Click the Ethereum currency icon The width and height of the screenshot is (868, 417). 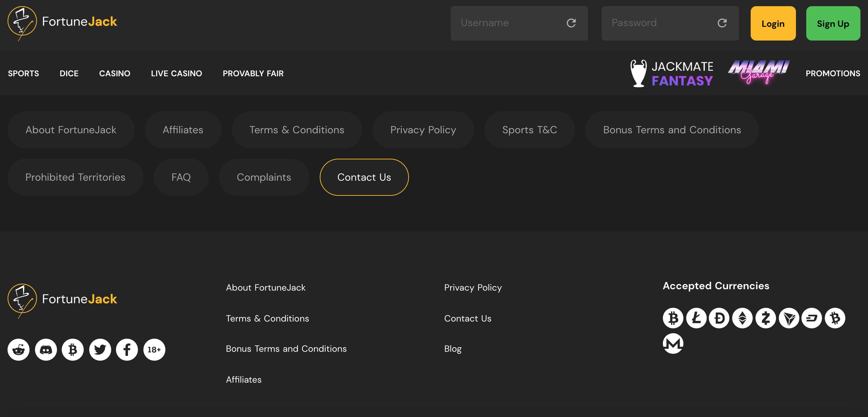[x=742, y=318]
